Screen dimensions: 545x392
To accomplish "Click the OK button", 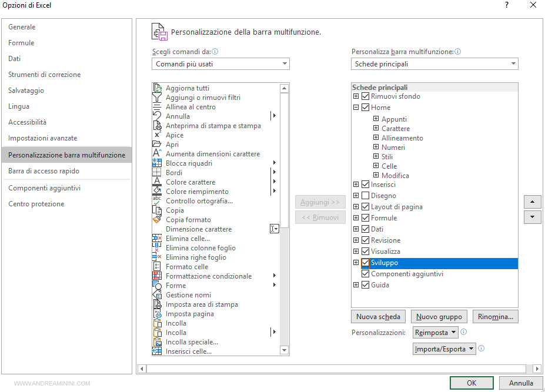I will coord(472,383).
